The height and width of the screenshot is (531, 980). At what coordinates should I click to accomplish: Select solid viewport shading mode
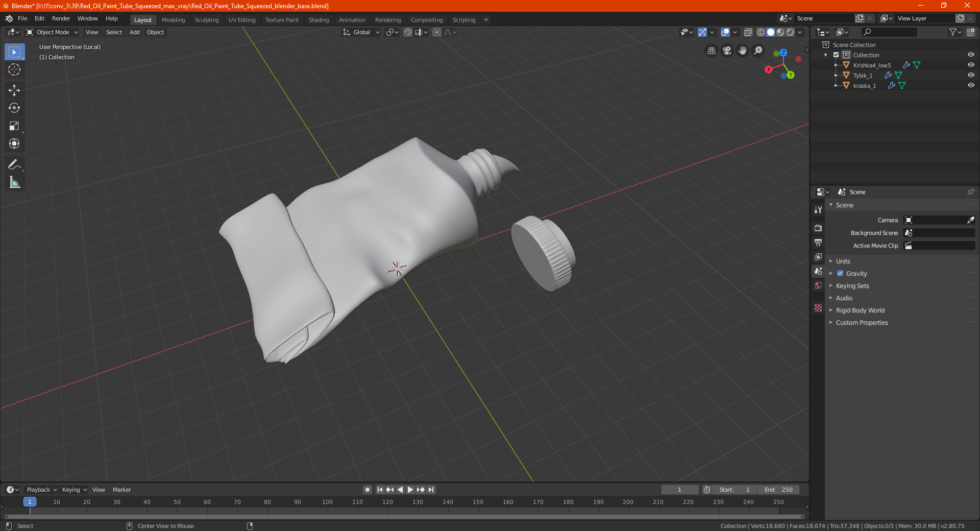click(x=771, y=32)
